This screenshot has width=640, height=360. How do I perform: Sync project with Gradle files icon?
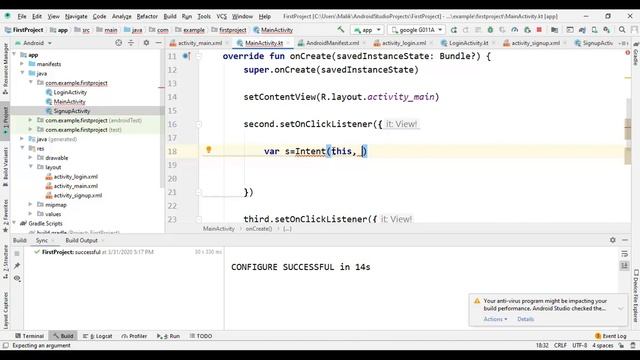[x=582, y=30]
